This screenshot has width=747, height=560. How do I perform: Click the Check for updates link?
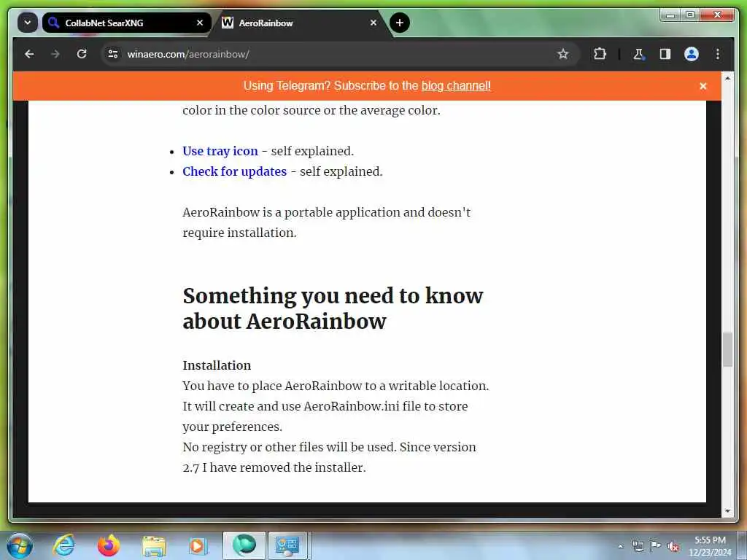tap(234, 171)
